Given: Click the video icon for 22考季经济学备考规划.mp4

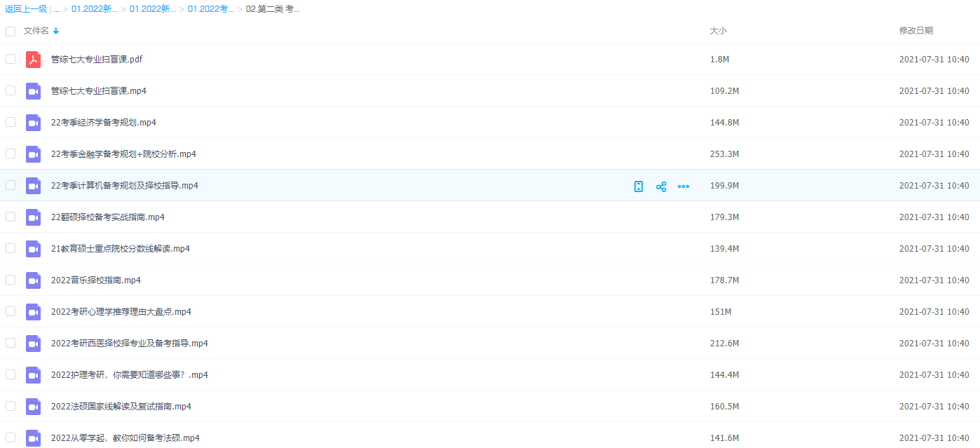Looking at the screenshot, I should coord(33,123).
